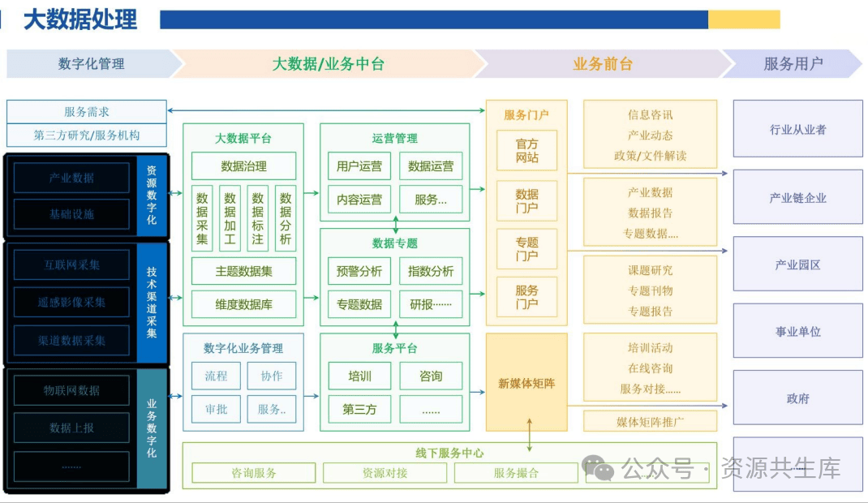
Task: Click the 数据报告 text
Action: point(651,213)
